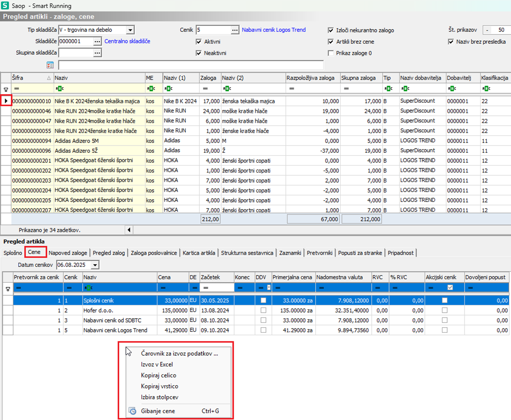Open the Datum cenikov date dropdown

click(x=95, y=265)
